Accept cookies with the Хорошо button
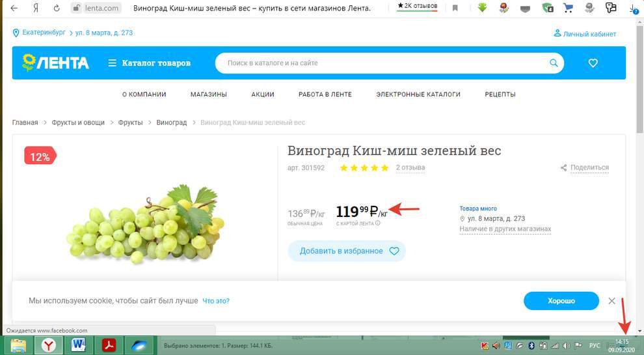 (561, 301)
